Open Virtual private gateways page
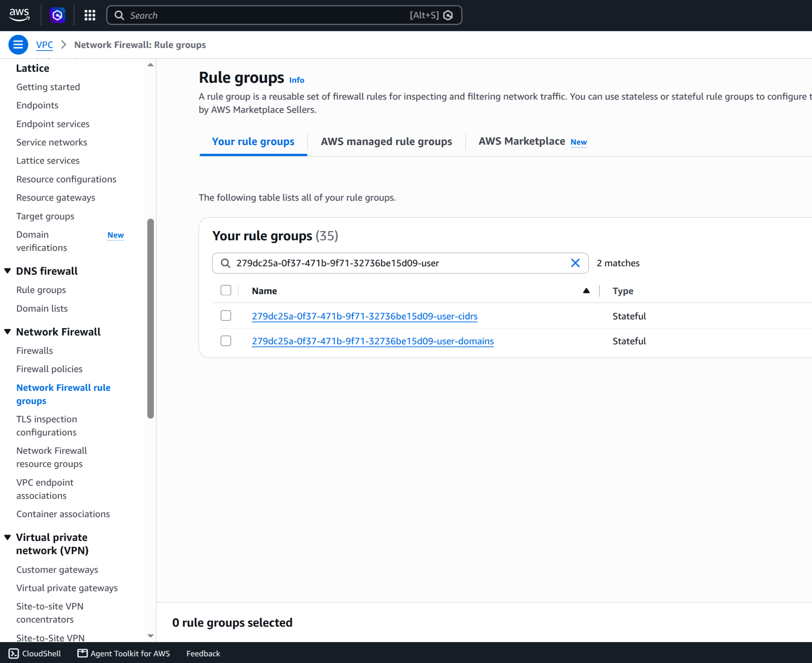 point(67,588)
